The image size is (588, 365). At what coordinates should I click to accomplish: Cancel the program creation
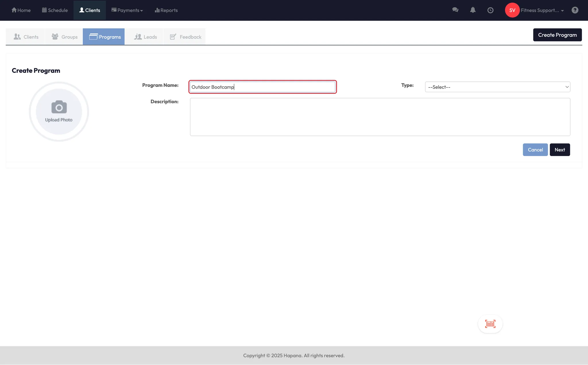pyautogui.click(x=535, y=150)
